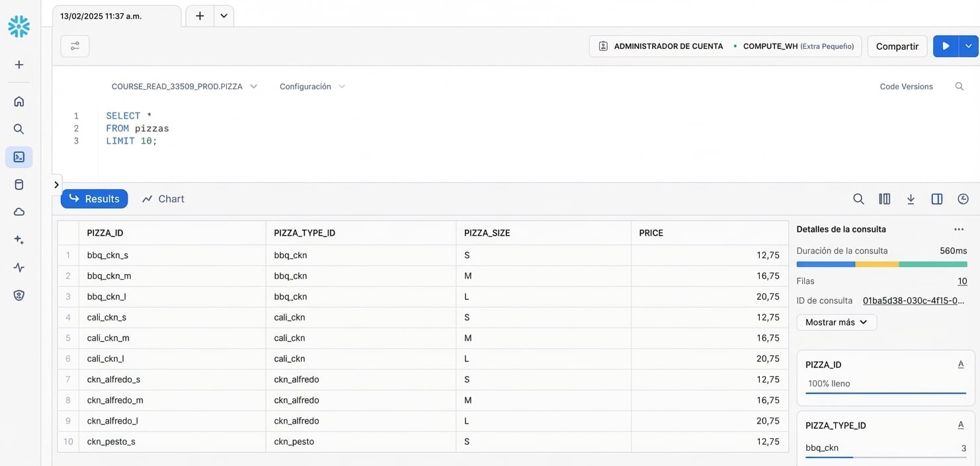This screenshot has height=466, width=980.
Task: Click the PRICE column header
Action: pos(710,233)
